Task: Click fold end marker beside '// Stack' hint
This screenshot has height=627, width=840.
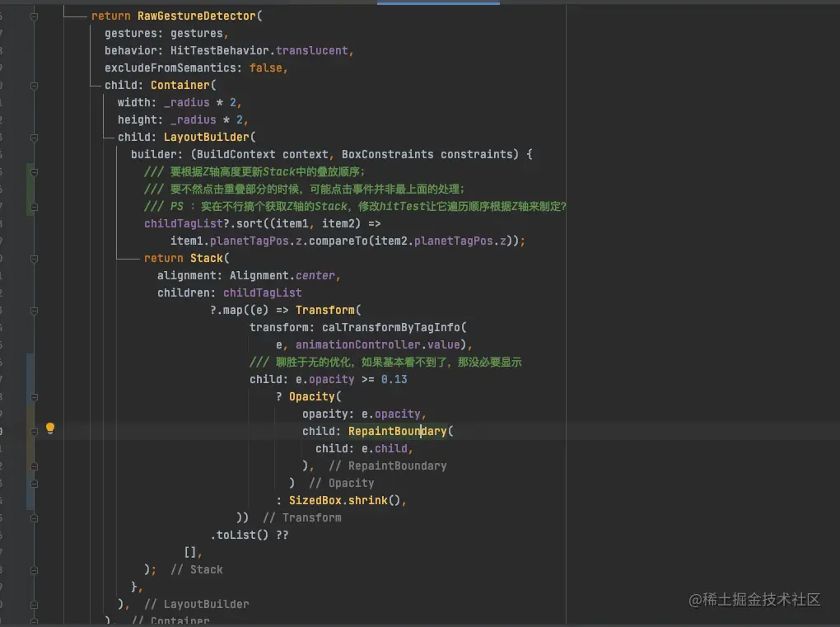Action: coord(35,570)
